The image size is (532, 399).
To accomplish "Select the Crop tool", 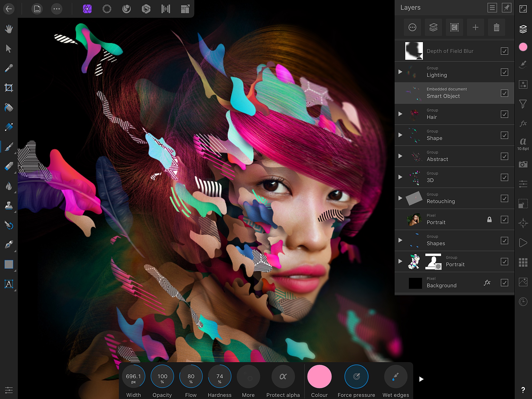I will coord(9,88).
